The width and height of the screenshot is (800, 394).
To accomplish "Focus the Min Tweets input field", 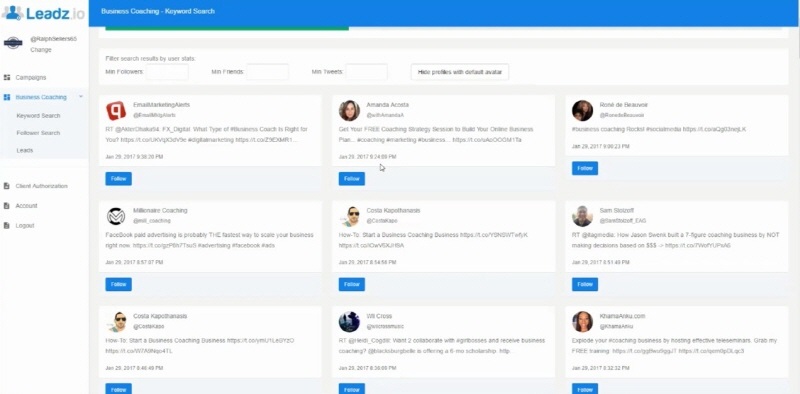I will point(366,72).
